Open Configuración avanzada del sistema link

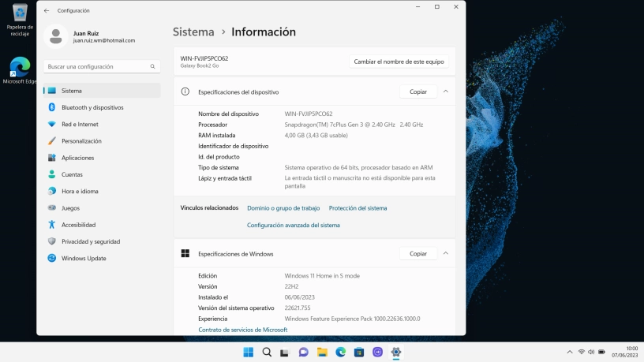point(294,225)
